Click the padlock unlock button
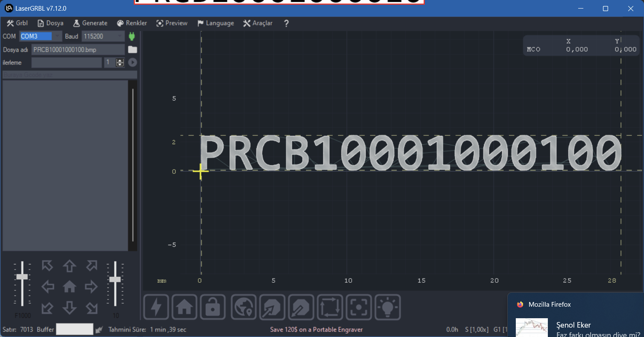The height and width of the screenshot is (337, 644). pyautogui.click(x=213, y=307)
